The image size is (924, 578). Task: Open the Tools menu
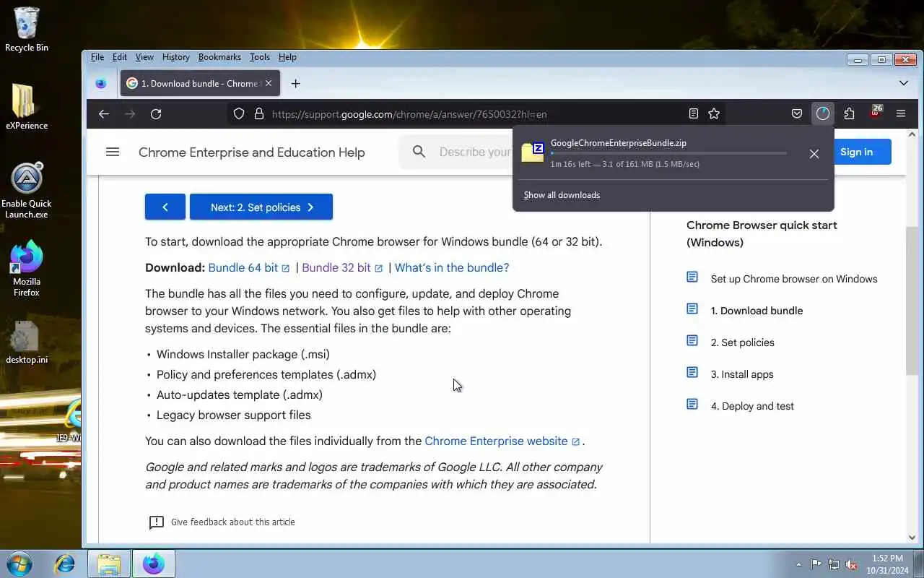(260, 57)
